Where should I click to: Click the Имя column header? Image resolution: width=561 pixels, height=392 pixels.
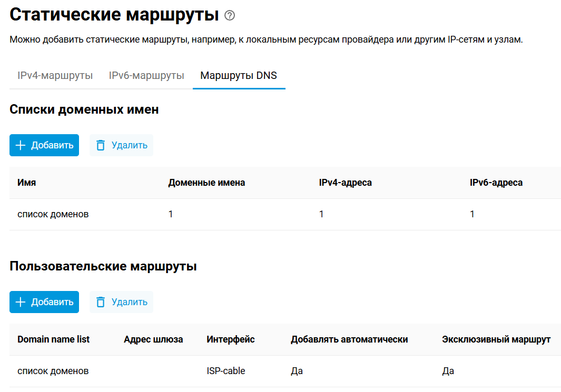pos(26,183)
